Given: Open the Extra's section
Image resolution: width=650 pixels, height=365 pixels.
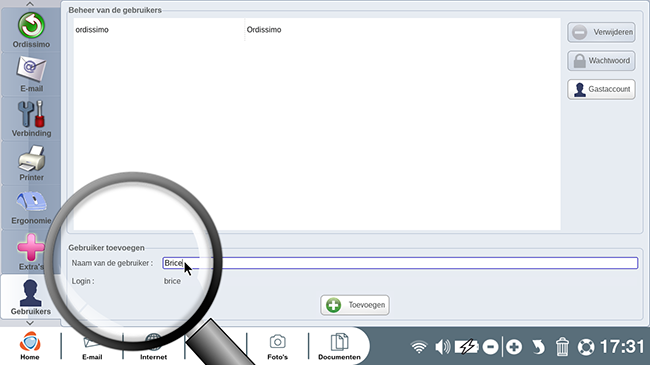Looking at the screenshot, I should (31, 252).
